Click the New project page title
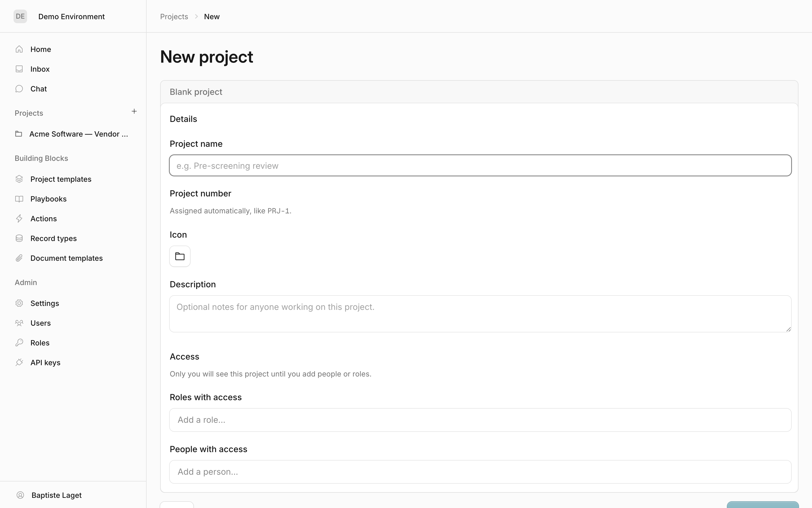 pos(207,56)
